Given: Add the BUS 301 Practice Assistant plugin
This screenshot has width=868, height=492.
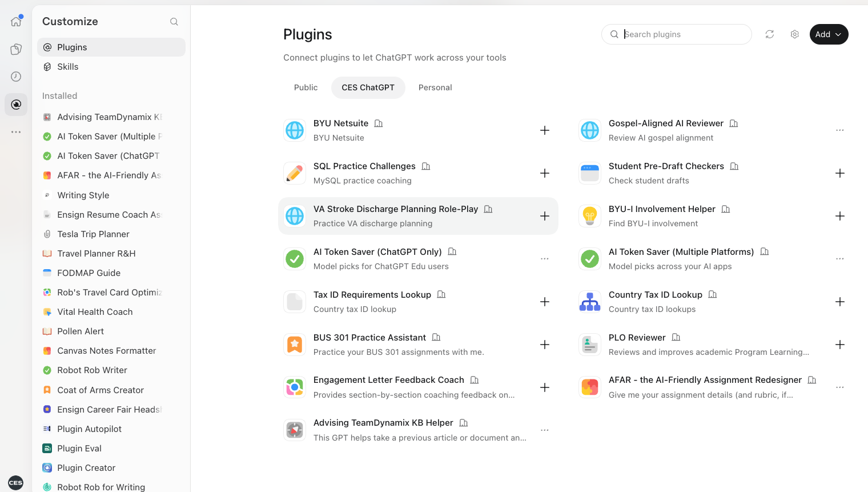Looking at the screenshot, I should click(x=545, y=345).
